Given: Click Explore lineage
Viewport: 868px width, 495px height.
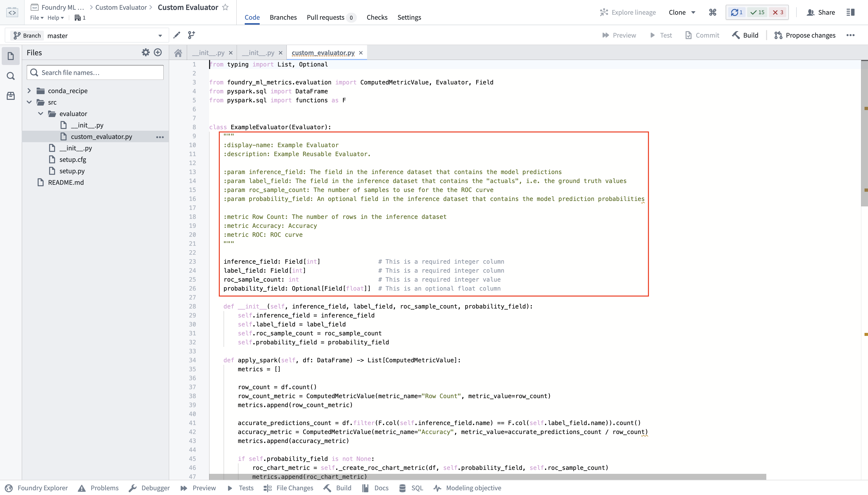Looking at the screenshot, I should [x=628, y=12].
